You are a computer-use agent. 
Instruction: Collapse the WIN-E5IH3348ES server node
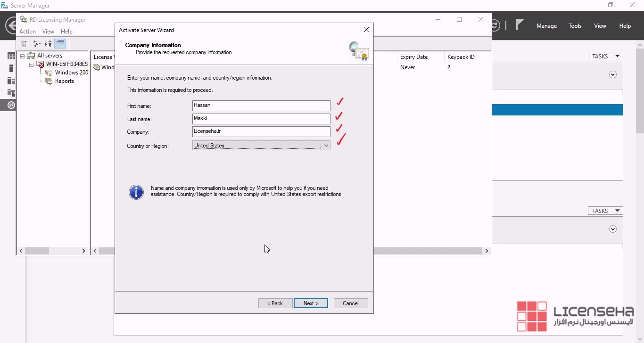[31, 65]
